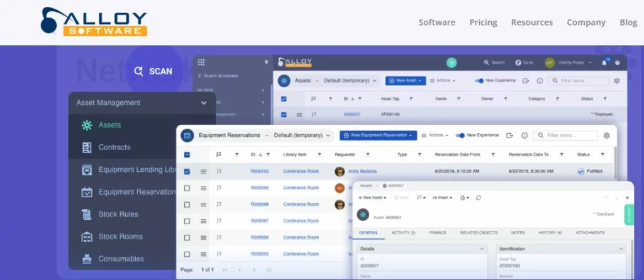Uncheck the R000100 reservation checkbox
Viewport: 644px width, 280px height.
click(187, 171)
